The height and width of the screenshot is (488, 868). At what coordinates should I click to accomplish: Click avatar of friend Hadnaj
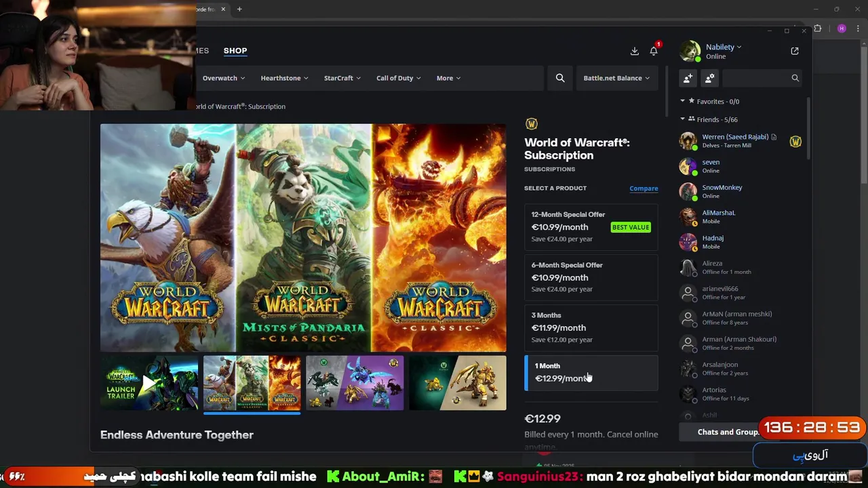[x=688, y=242]
